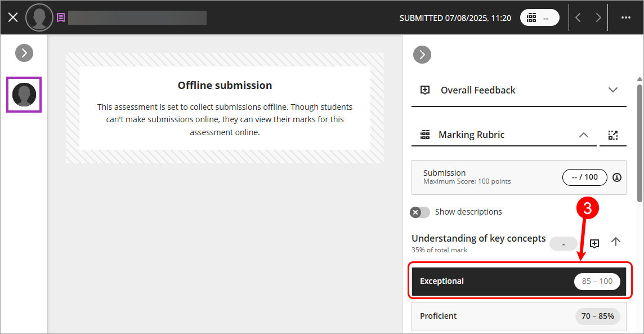Collapse the right marking panel arrow
644x334 pixels.
coord(422,55)
